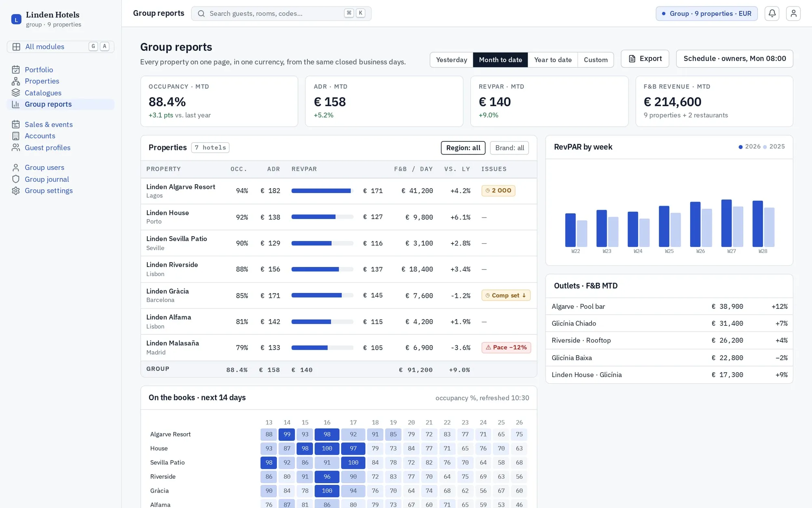The width and height of the screenshot is (812, 508).
Task: Select the Month to date period
Action: click(501, 60)
